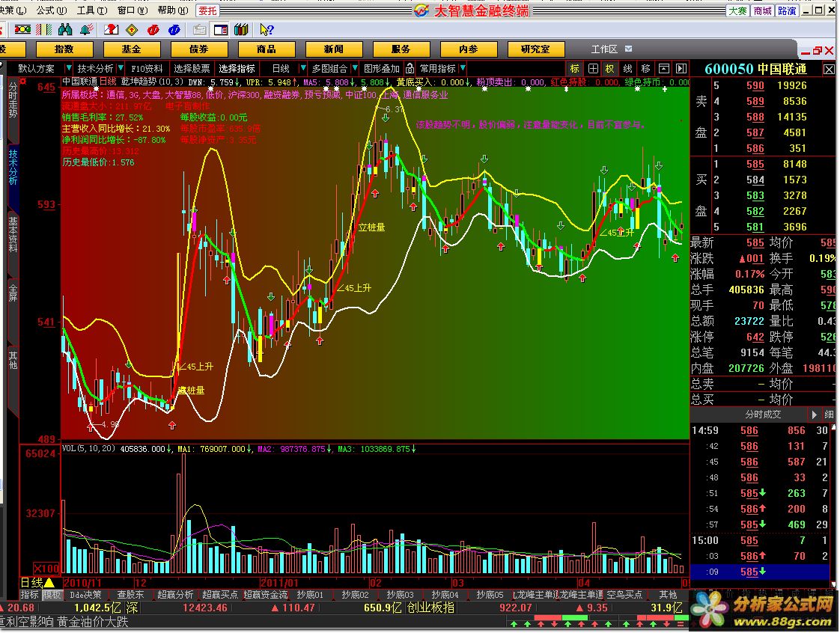Open the 公式(U) menu

(52, 10)
